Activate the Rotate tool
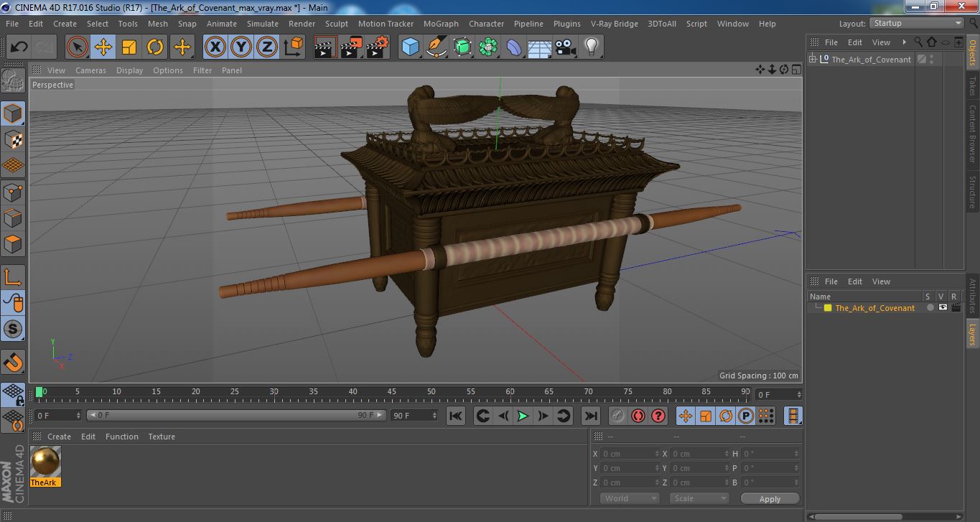 click(155, 47)
